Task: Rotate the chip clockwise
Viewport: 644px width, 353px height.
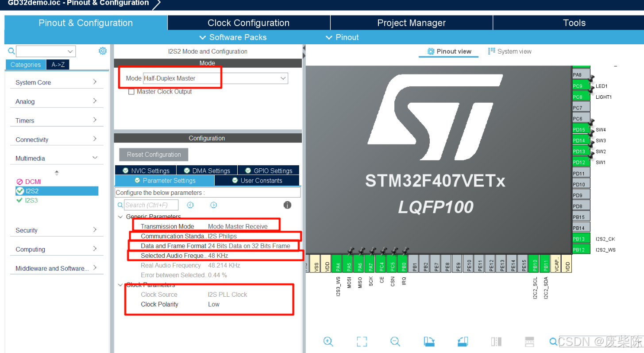Action: click(x=429, y=341)
